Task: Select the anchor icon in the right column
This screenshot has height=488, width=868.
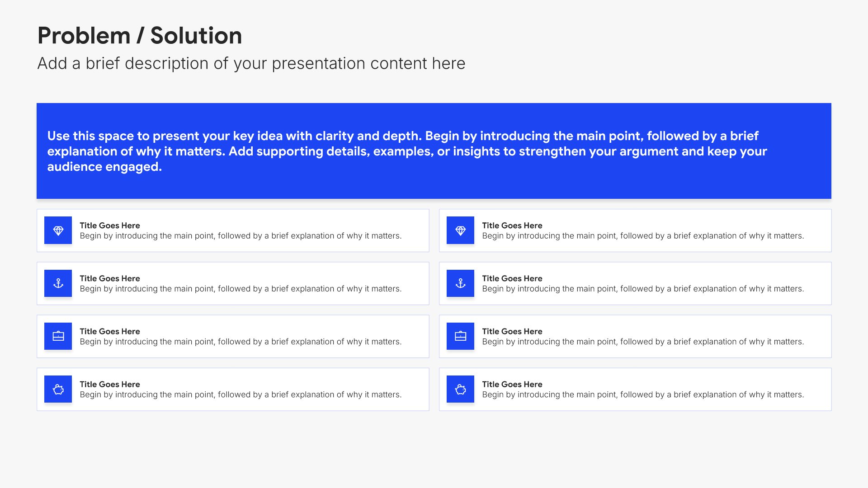Action: pos(460,283)
